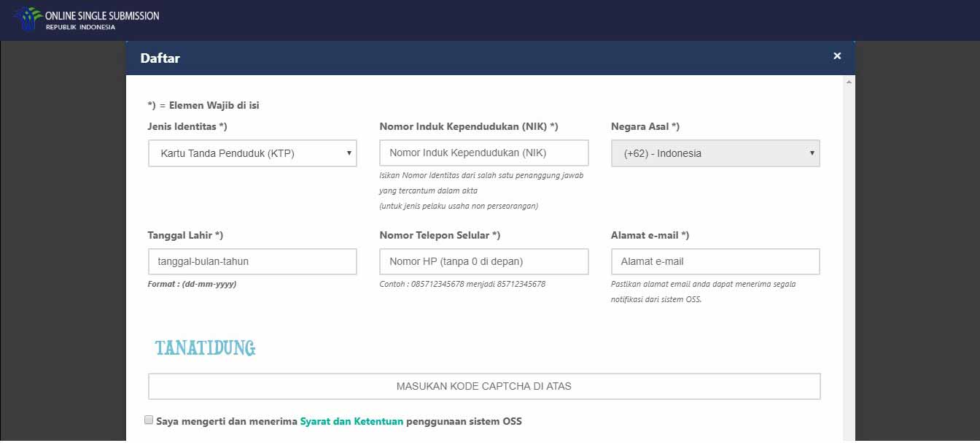Close the Daftar registration dialog
980x443 pixels.
point(837,55)
